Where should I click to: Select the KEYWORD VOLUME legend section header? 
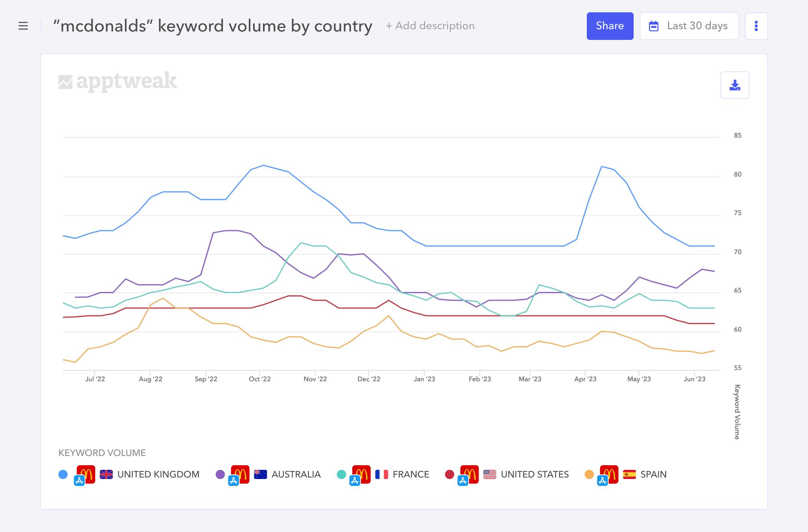click(102, 453)
